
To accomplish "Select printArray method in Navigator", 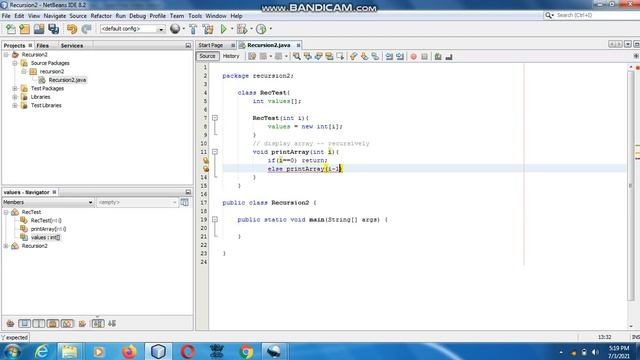I will [49, 229].
